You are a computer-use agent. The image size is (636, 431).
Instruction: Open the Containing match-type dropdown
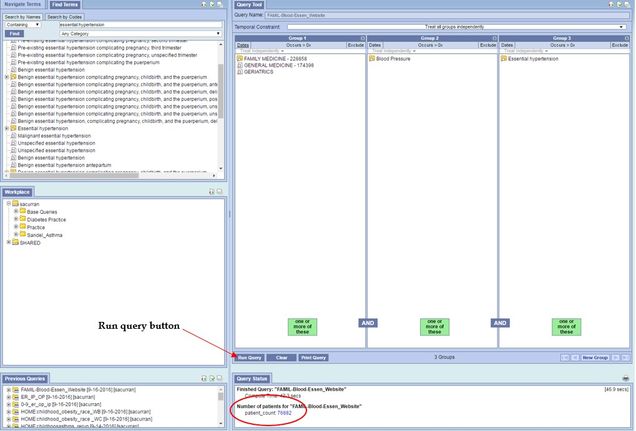[x=22, y=25]
